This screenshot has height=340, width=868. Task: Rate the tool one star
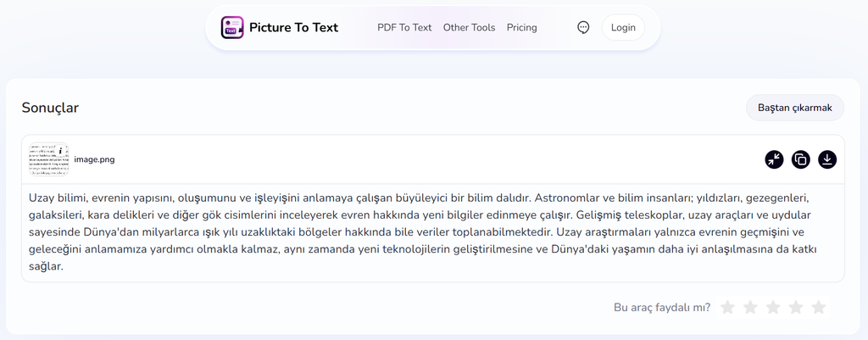pyautogui.click(x=727, y=307)
